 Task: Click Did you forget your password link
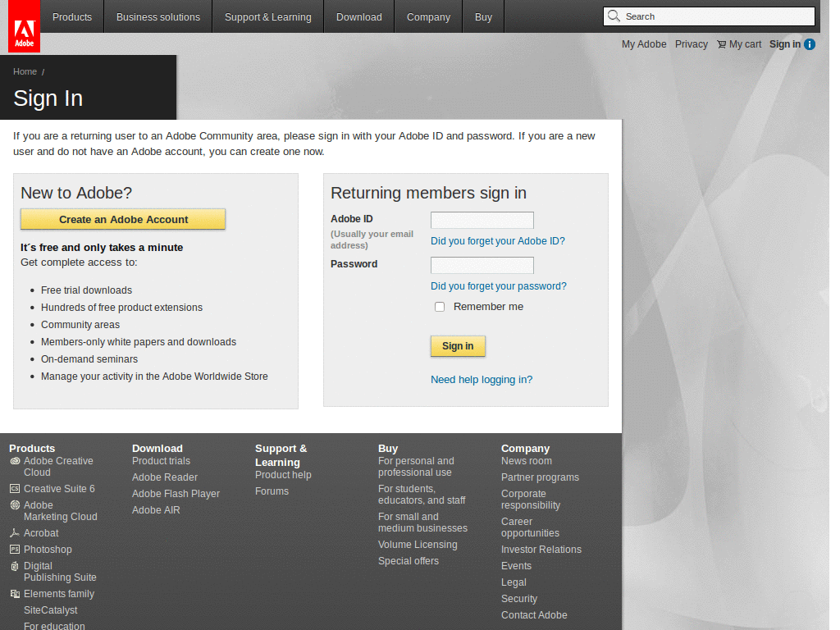tap(498, 286)
